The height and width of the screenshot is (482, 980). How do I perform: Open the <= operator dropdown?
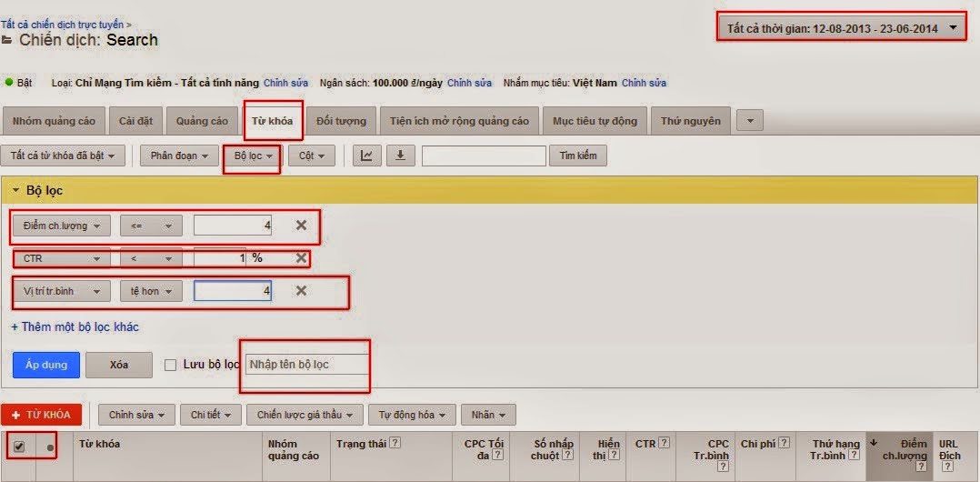pos(151,226)
